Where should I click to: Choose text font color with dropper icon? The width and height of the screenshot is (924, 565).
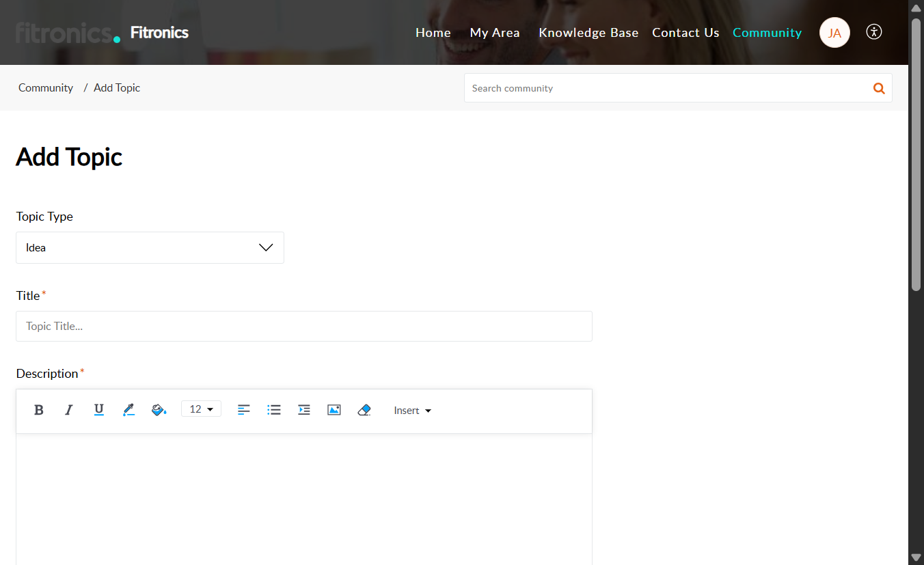[128, 410]
